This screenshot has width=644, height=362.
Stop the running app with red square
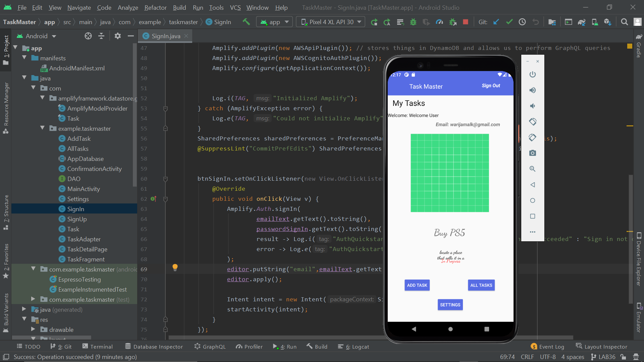[465, 22]
